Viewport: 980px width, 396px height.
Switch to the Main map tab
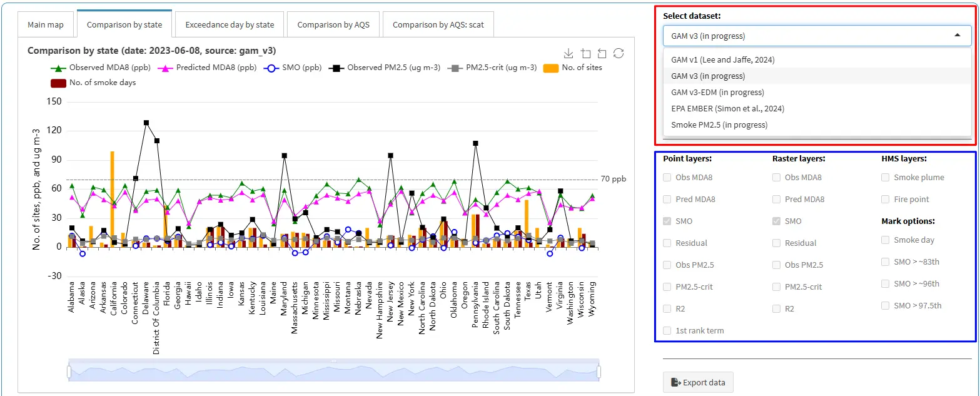pyautogui.click(x=46, y=25)
